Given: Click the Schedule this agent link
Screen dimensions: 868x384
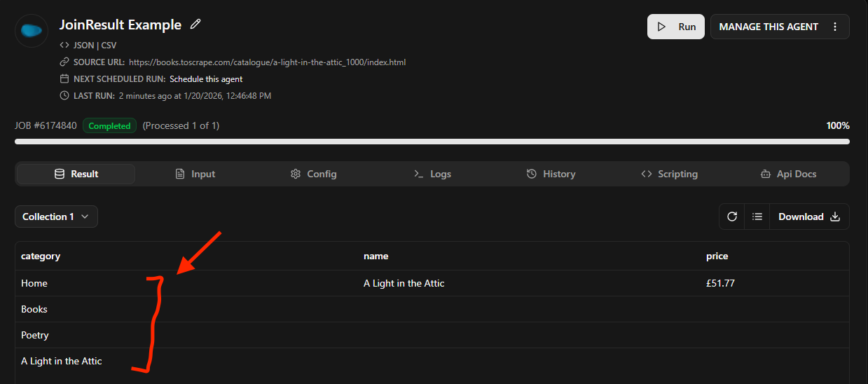Looking at the screenshot, I should [206, 79].
